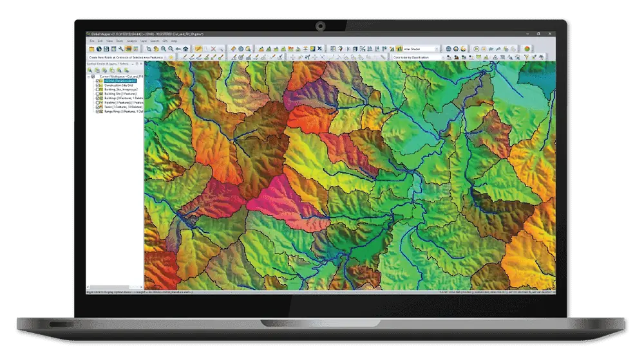
Task: Click the green play button icon
Action: (x=477, y=49)
